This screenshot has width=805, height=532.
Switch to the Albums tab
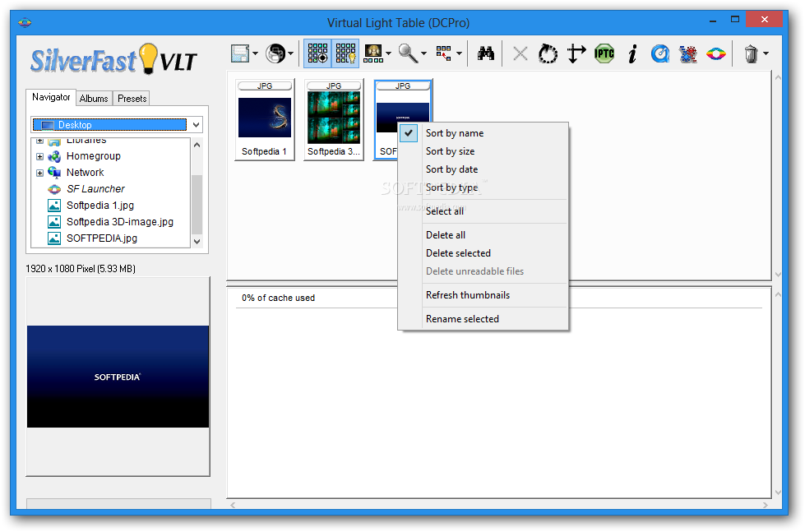click(94, 99)
